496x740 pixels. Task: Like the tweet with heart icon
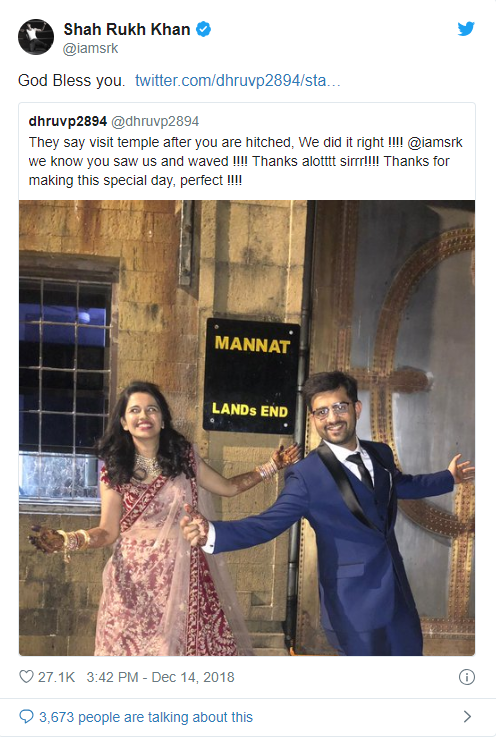pyautogui.click(x=26, y=676)
